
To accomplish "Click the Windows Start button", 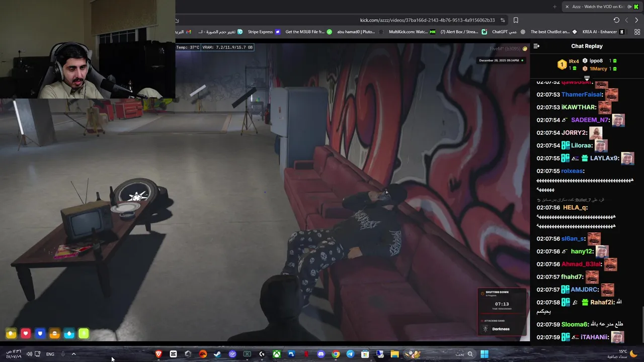I will (x=485, y=354).
